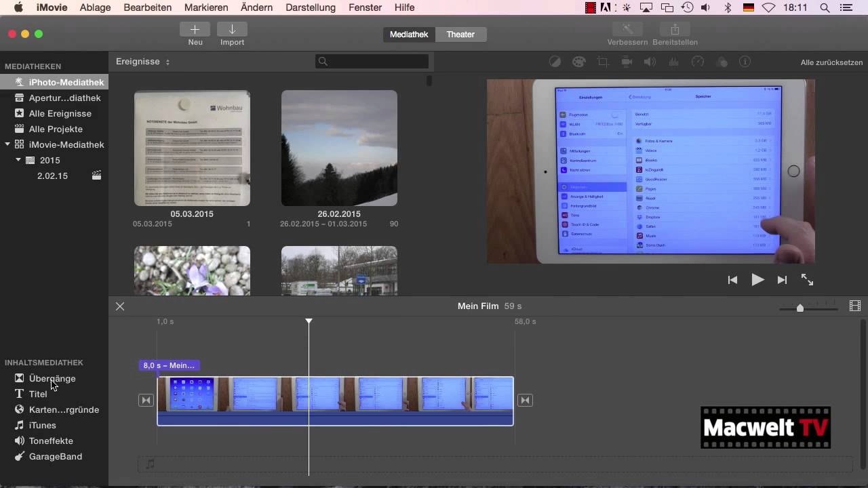Open the Hilfe menu
Viewport: 868px width, 488px height.
(x=404, y=7)
